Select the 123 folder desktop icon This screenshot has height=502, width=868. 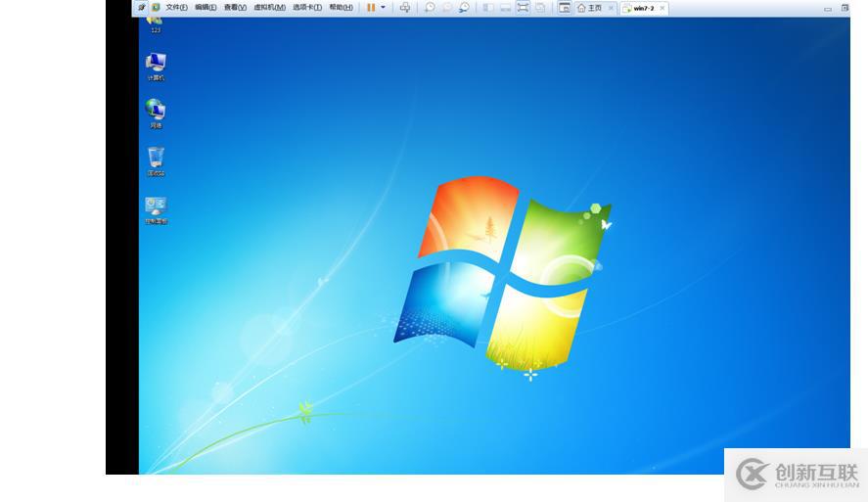click(x=156, y=24)
